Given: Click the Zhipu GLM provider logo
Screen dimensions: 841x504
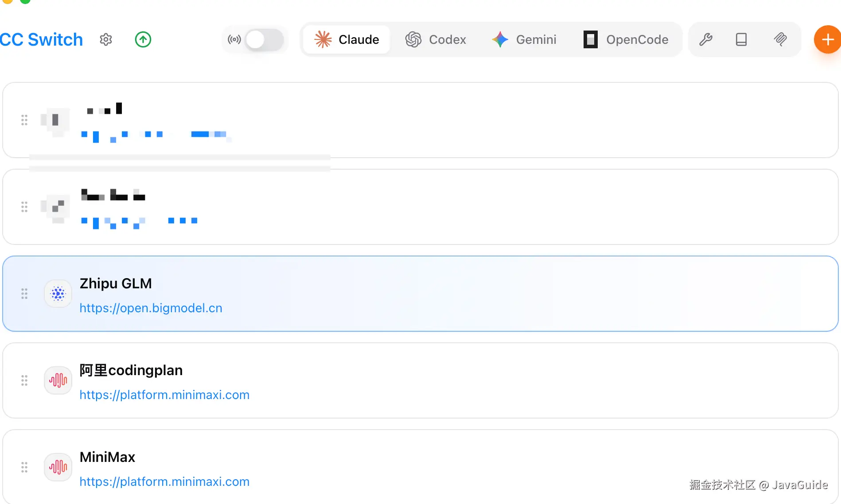Looking at the screenshot, I should point(58,294).
